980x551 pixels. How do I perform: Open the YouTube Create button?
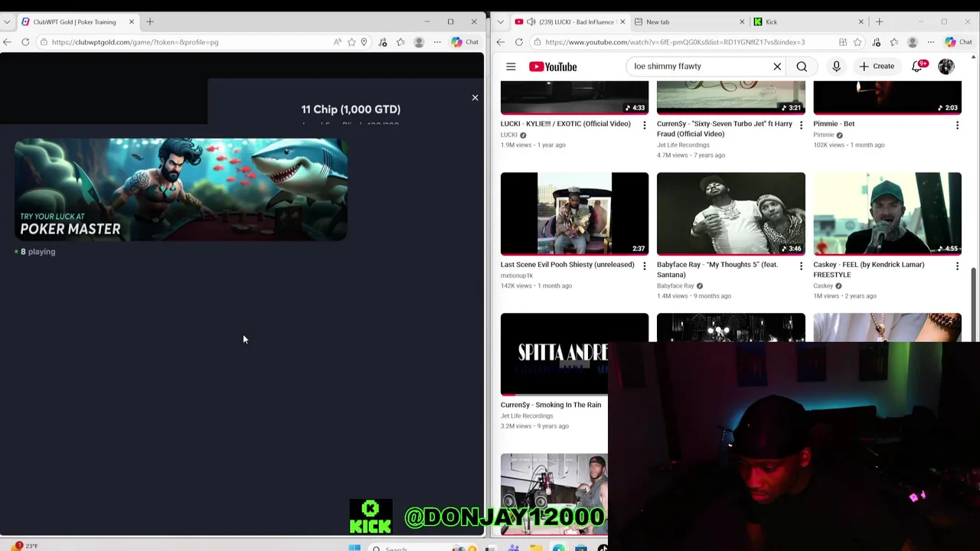point(877,67)
